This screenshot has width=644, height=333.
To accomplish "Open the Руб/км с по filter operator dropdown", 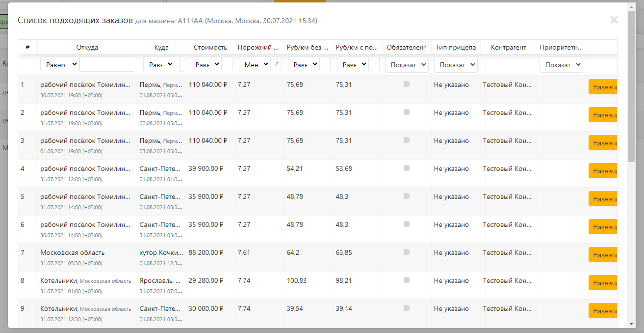I will pos(353,64).
